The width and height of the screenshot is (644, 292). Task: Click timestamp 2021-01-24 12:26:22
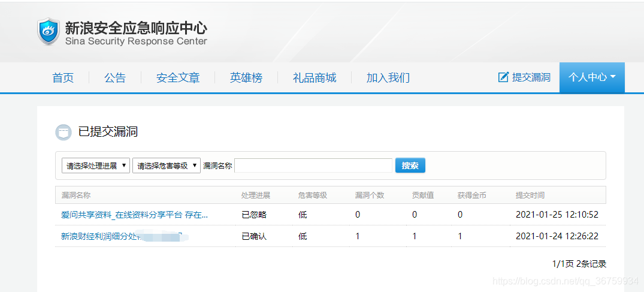557,236
